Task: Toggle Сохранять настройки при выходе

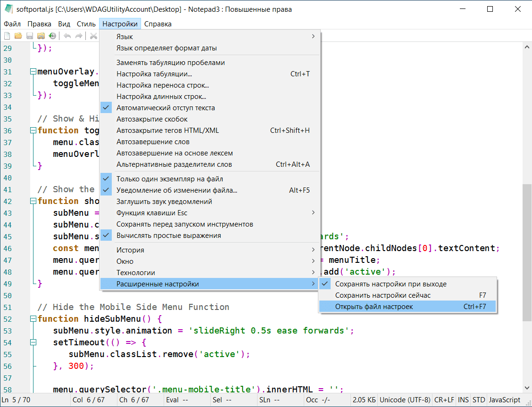Action: pos(391,284)
